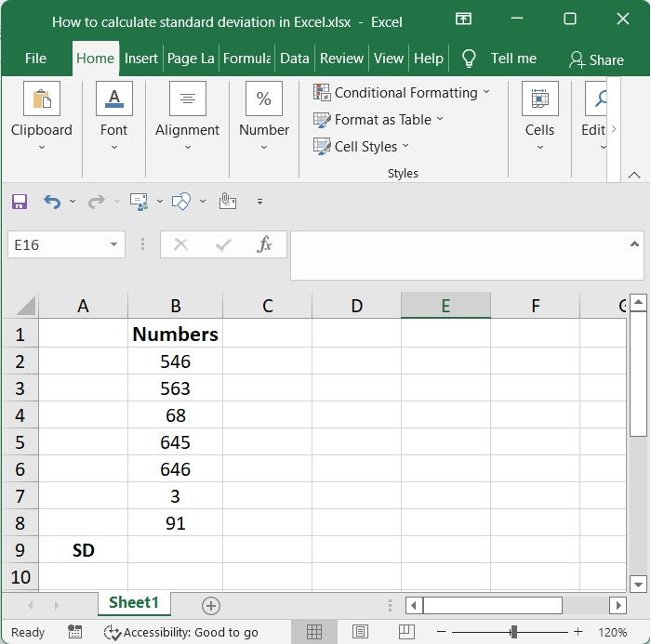The image size is (651, 644).
Task: Switch to Normal view in status bar
Action: (314, 632)
